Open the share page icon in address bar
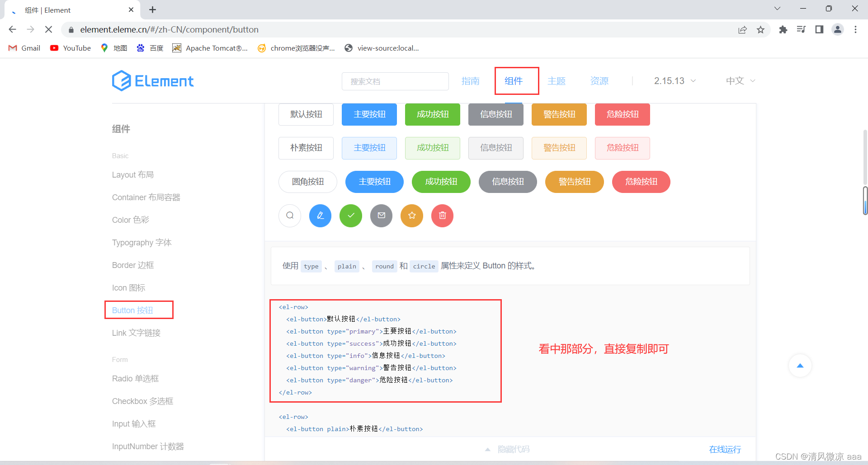This screenshot has height=465, width=868. (742, 29)
